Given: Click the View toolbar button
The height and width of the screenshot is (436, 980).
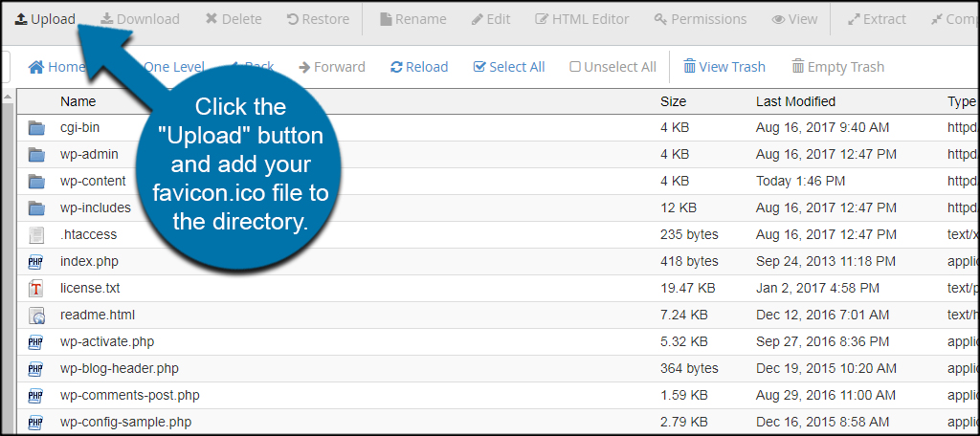Looking at the screenshot, I should 794,19.
